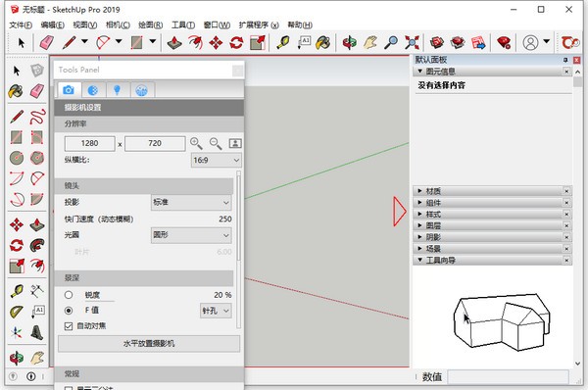This screenshot has width=588, height=390.
Task: Select the Paint Bucket tool in top toolbar
Action: coord(322,42)
